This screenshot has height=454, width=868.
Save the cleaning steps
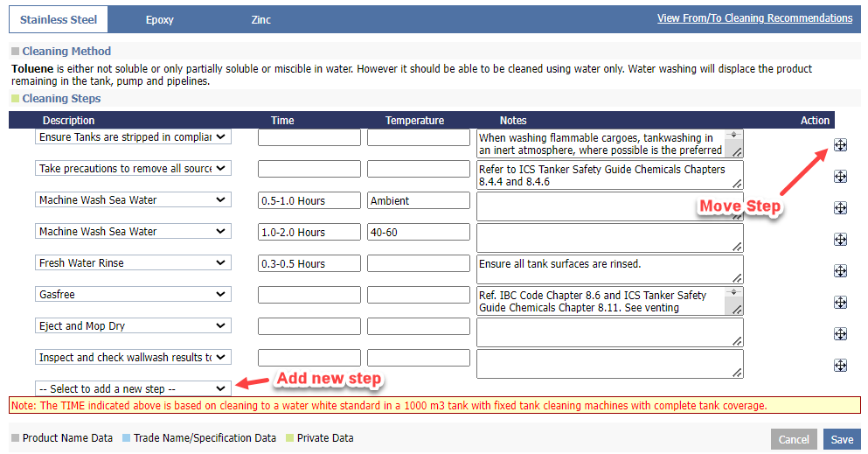click(x=842, y=439)
